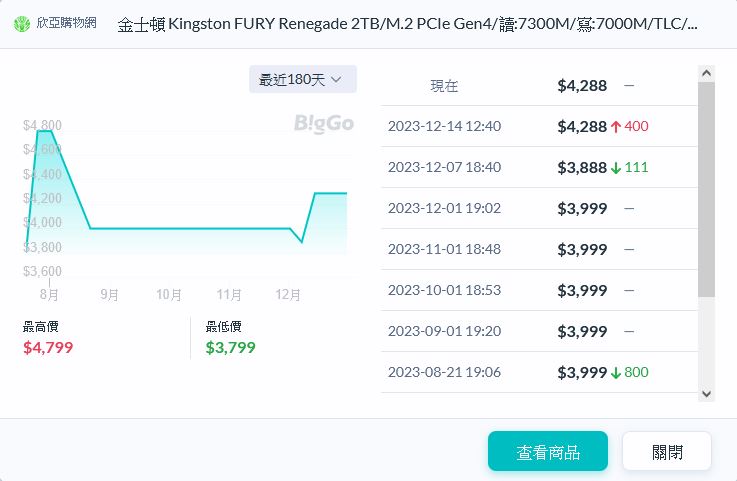
Task: Select the 2023-12-14 12:40 price record
Action: [x=444, y=126]
